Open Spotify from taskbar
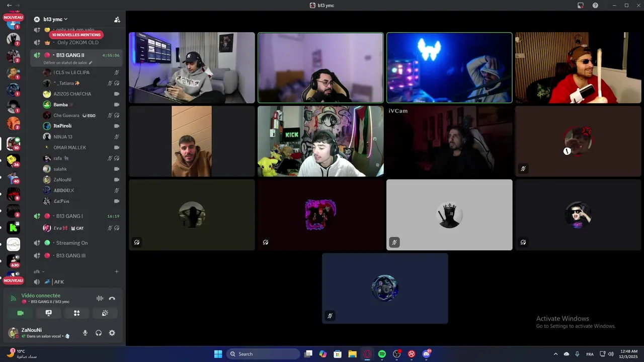 [382, 354]
